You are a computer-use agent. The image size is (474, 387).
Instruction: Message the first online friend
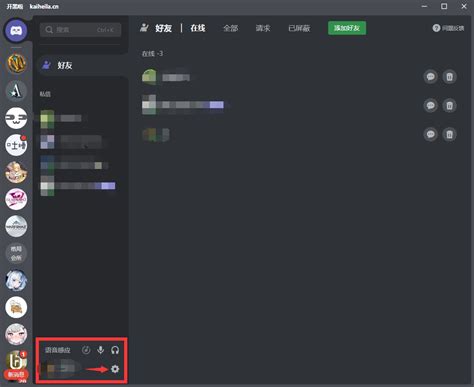[431, 77]
